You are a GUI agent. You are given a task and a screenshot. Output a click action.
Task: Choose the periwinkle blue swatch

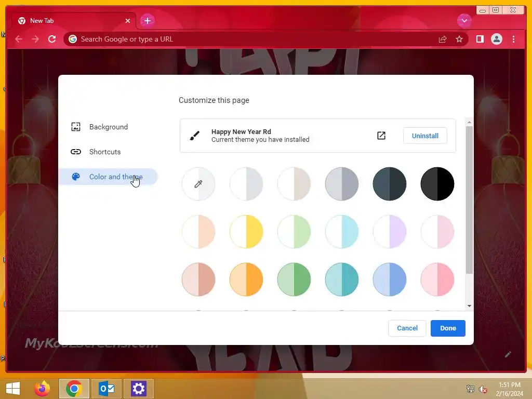coord(390,280)
